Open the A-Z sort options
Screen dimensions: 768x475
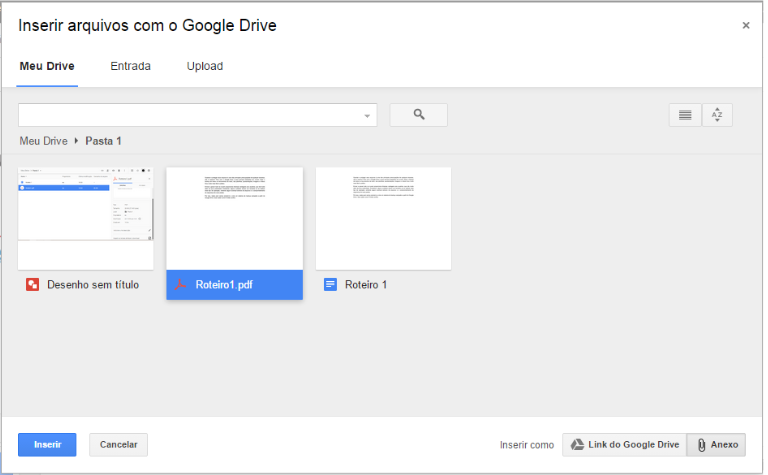tap(717, 115)
